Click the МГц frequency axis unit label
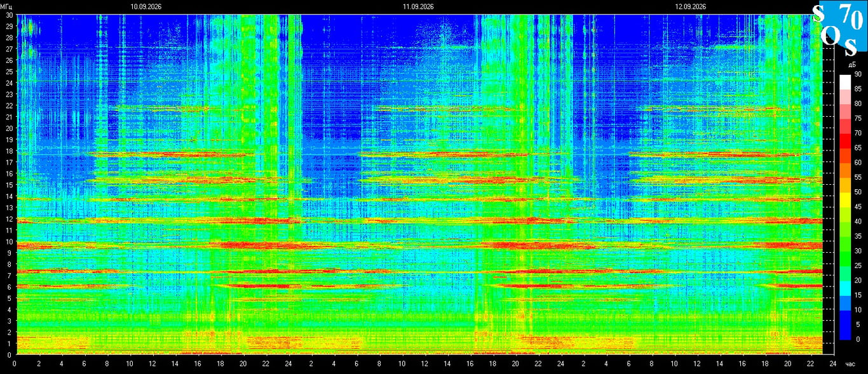This screenshot has width=868, height=374. point(6,6)
